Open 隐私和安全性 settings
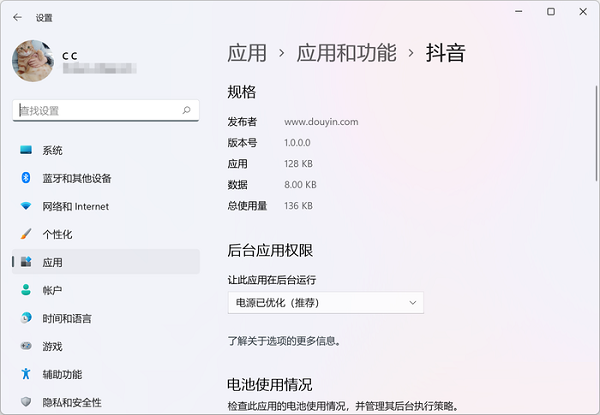Screen dimensions: 600x415 (106, 402)
